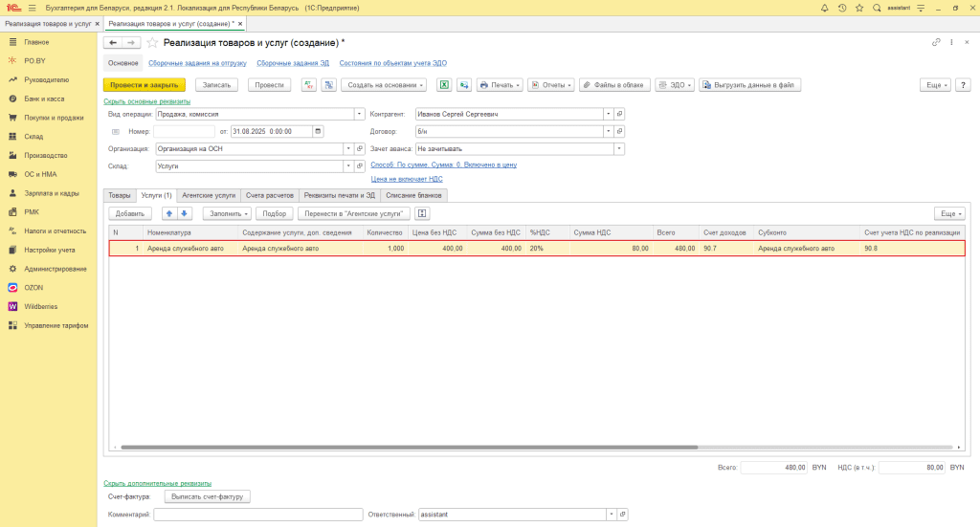The width and height of the screenshot is (980, 527).
Task: Click Скрыть основные реквизиты link
Action: (x=146, y=101)
